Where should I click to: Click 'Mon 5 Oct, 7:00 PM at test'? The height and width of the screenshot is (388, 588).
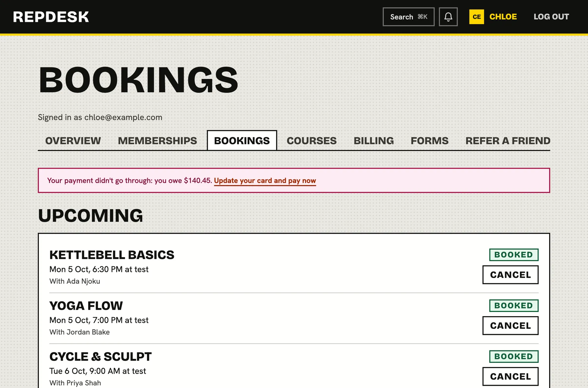99,320
